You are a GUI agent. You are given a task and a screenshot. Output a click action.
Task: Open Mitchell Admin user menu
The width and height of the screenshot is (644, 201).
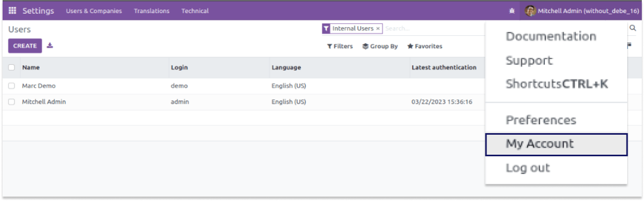582,11
